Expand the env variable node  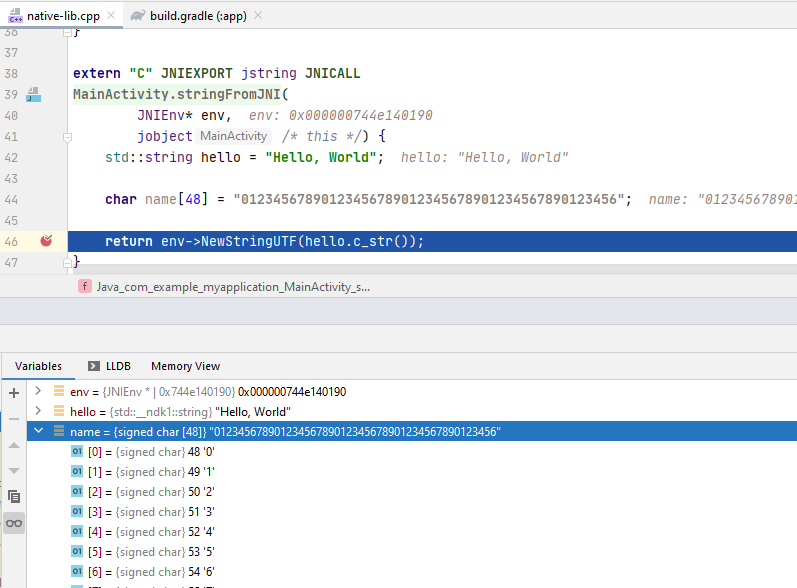[x=39, y=392]
